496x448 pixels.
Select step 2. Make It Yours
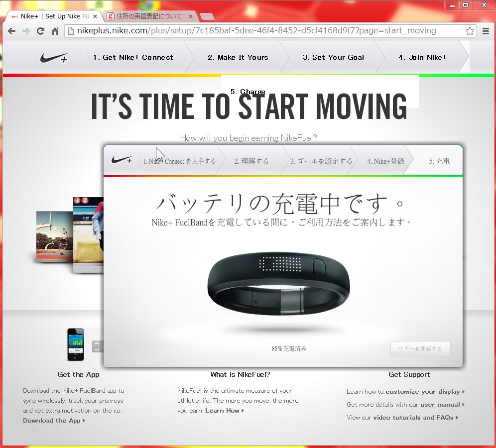click(x=238, y=58)
